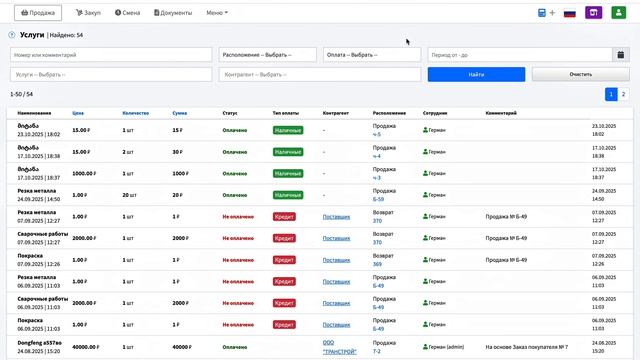Focus the number or comment search field

pyautogui.click(x=111, y=55)
